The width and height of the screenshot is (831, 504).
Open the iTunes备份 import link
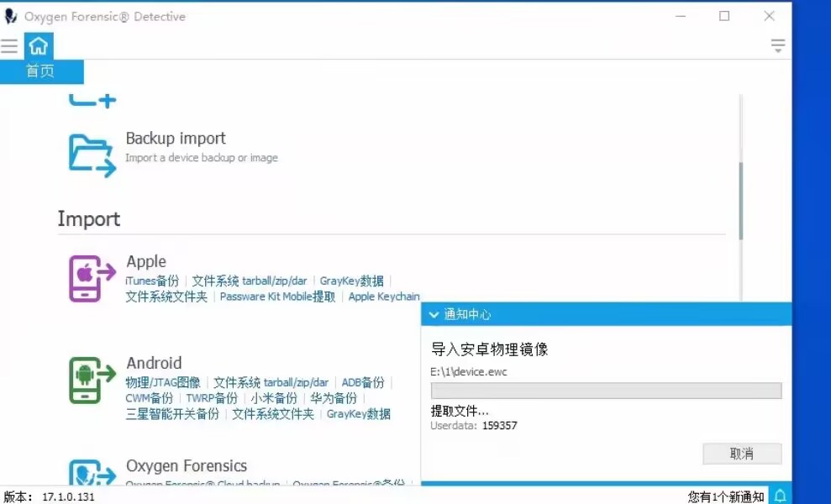pos(152,281)
